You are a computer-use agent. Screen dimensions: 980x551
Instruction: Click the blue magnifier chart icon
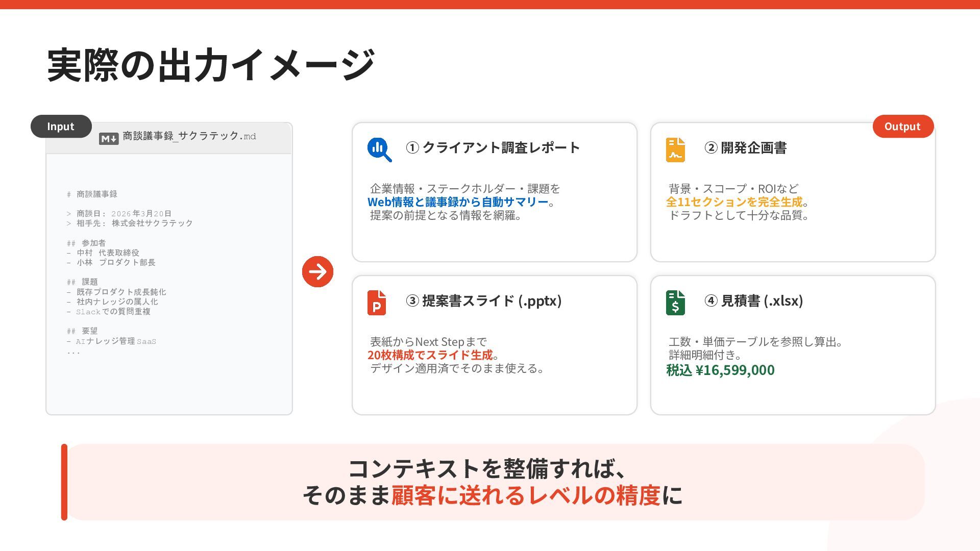(379, 149)
